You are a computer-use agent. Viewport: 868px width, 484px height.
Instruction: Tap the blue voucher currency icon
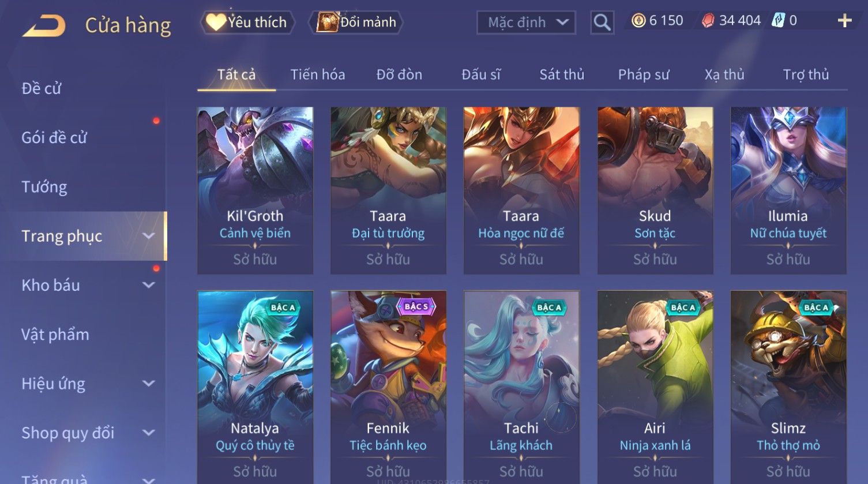[x=778, y=21]
